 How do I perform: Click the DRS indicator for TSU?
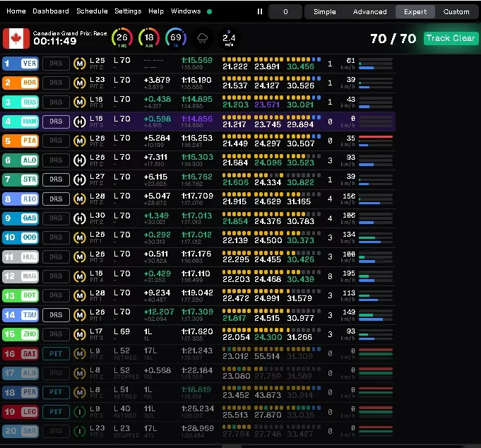point(56,315)
